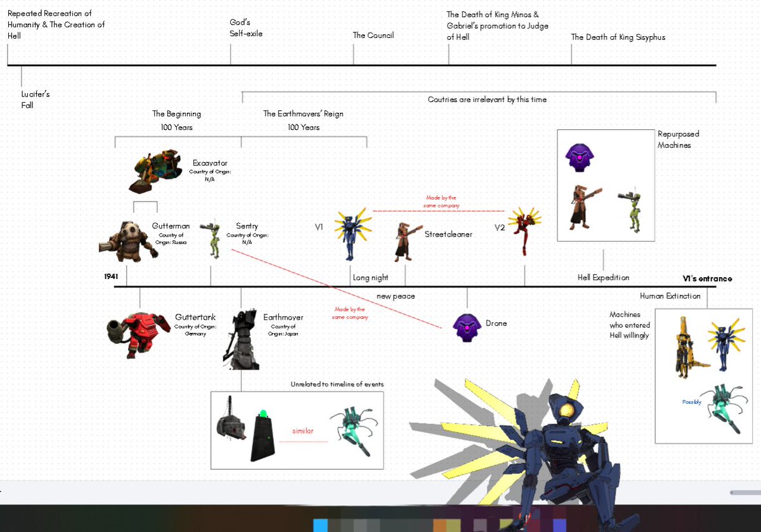Click the Streetcleaner image in Repurposed Machines box
The image size is (761, 532).
tap(584, 207)
